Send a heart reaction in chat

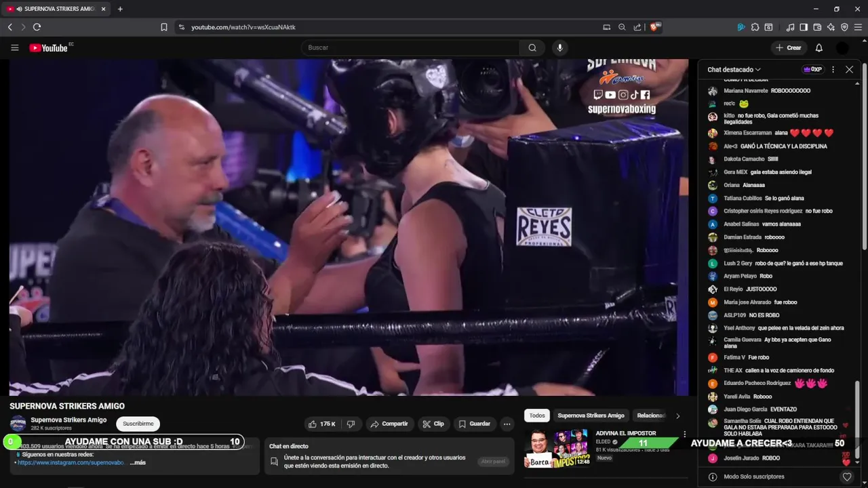847,476
